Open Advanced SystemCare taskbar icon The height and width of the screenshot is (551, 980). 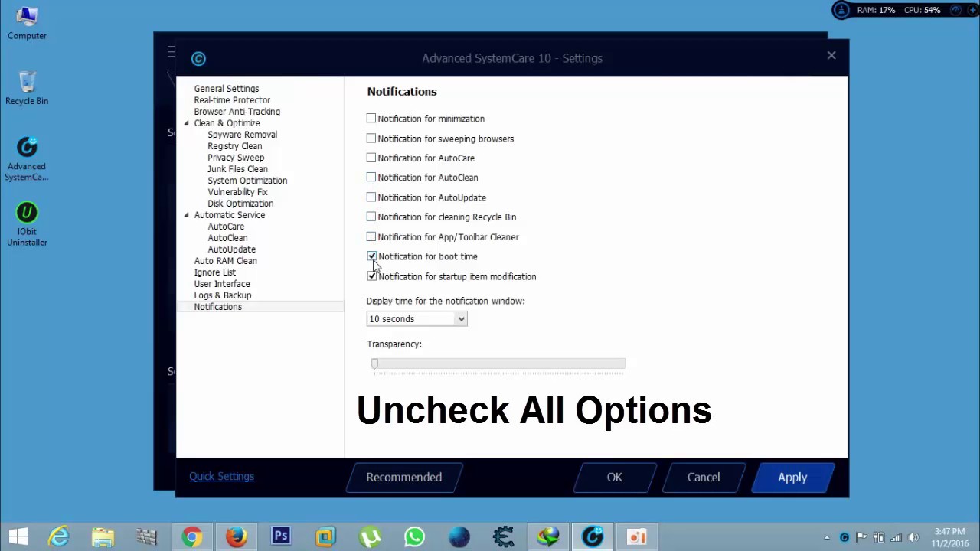point(593,537)
